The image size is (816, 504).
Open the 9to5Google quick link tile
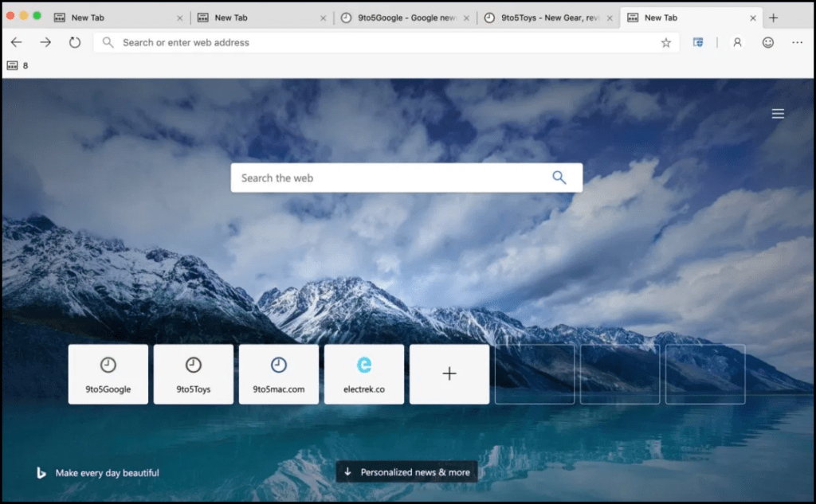point(108,374)
